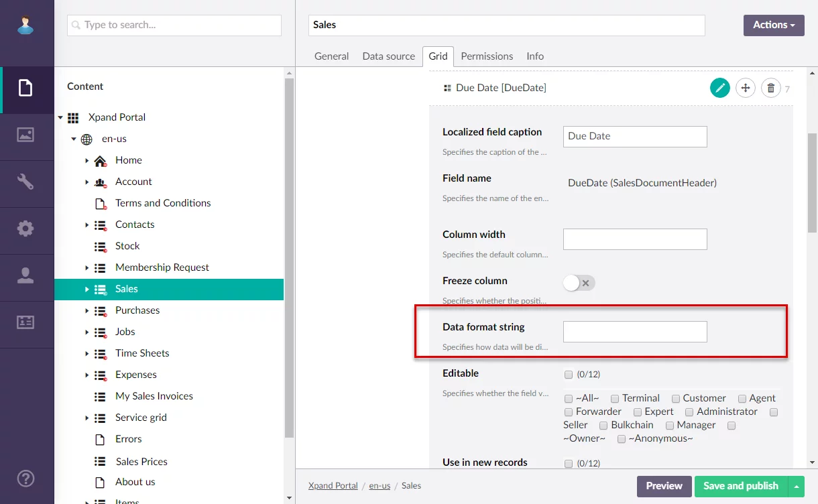Enable the Administrator checkbox under Editable
818x504 pixels.
(x=689, y=412)
